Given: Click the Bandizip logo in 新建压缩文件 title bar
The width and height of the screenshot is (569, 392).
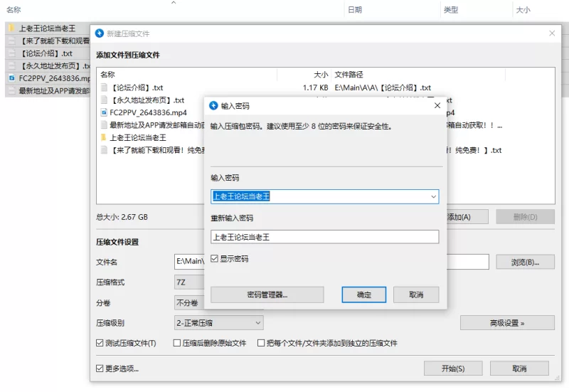Looking at the screenshot, I should click(100, 33).
